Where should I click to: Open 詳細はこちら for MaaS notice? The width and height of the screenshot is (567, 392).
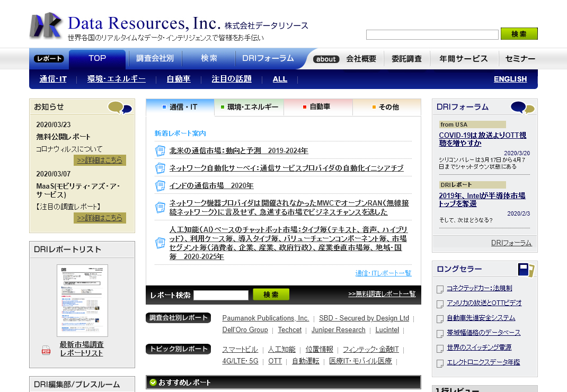pos(100,218)
